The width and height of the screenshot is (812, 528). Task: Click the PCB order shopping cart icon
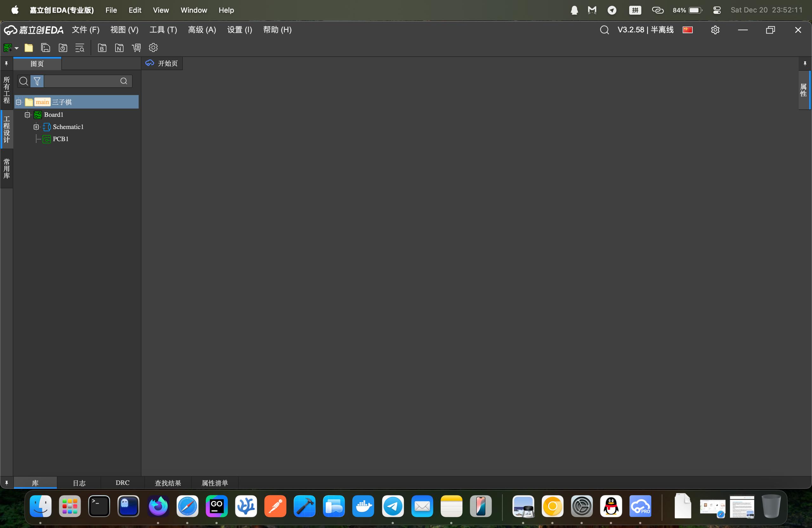[x=136, y=48]
